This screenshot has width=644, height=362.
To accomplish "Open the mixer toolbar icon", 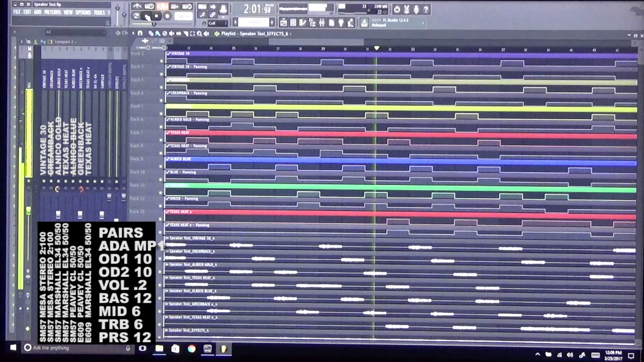I will click(321, 23).
